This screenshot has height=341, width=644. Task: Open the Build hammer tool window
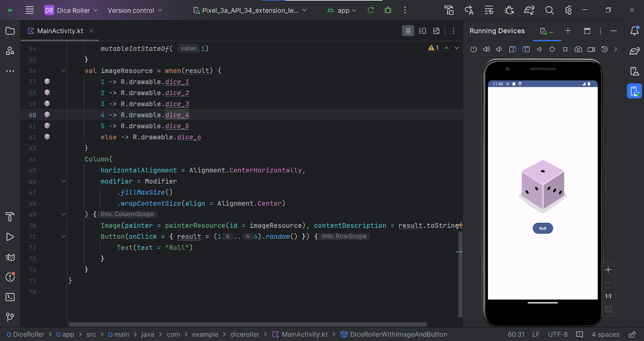point(10,217)
